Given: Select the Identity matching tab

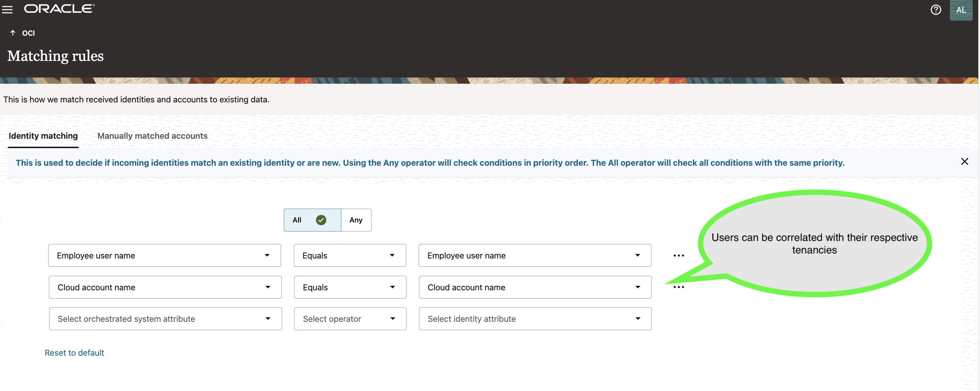Looking at the screenshot, I should pyautogui.click(x=43, y=136).
